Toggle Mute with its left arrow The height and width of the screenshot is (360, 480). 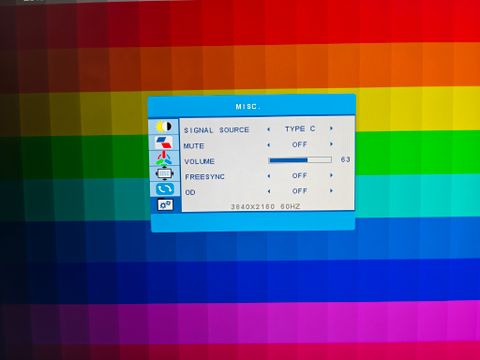(x=269, y=145)
